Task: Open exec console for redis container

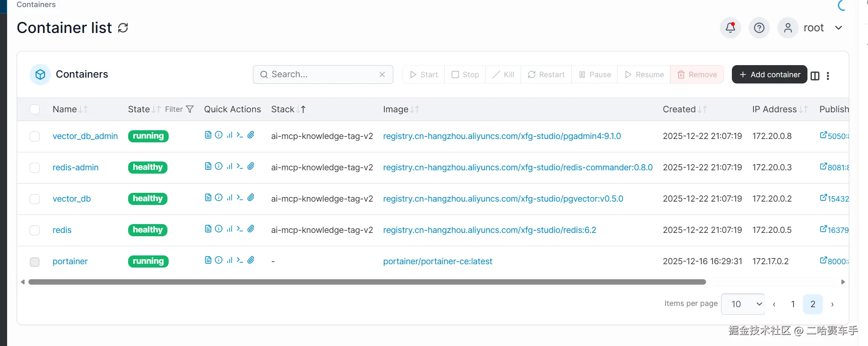Action: click(240, 229)
